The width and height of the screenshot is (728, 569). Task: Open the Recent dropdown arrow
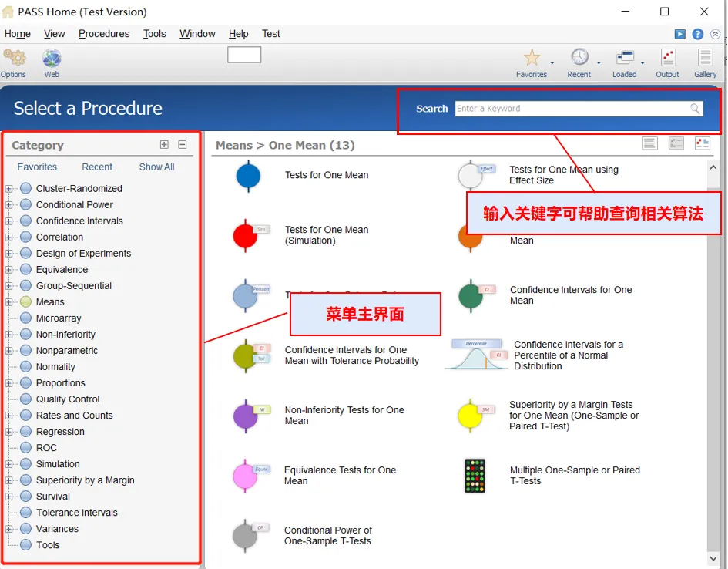pyautogui.click(x=599, y=62)
